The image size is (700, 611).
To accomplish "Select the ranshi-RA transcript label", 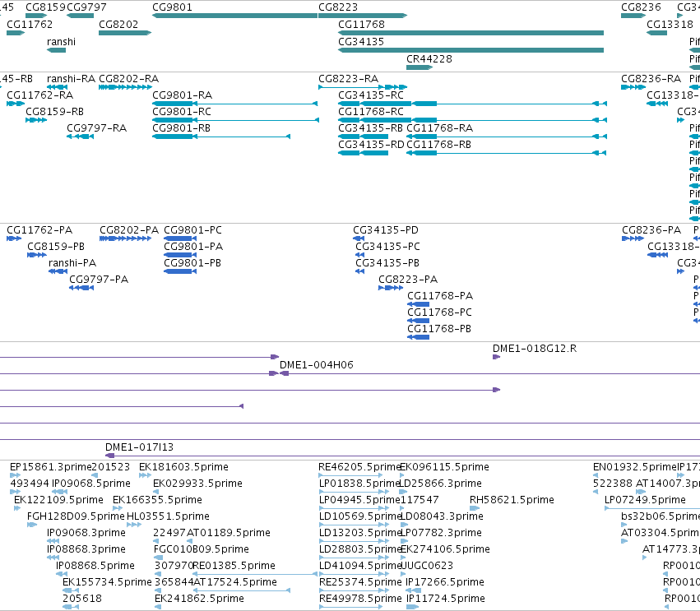I will [x=71, y=79].
